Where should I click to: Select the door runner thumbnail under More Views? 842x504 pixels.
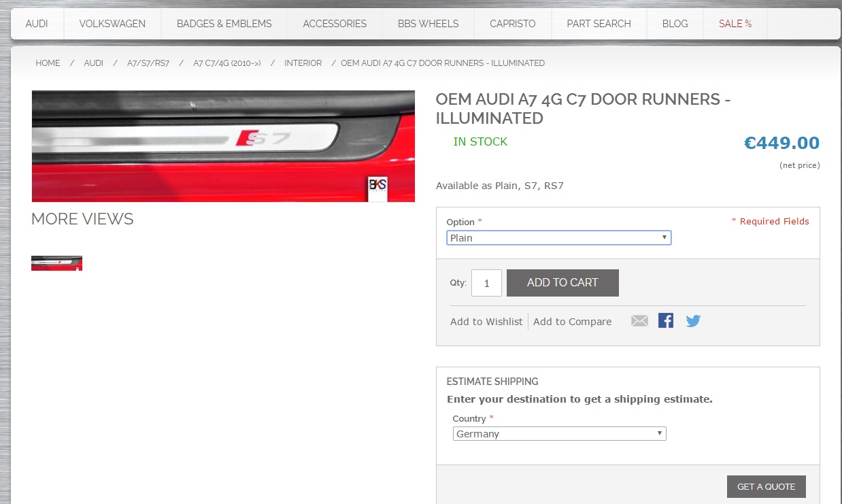pyautogui.click(x=56, y=263)
